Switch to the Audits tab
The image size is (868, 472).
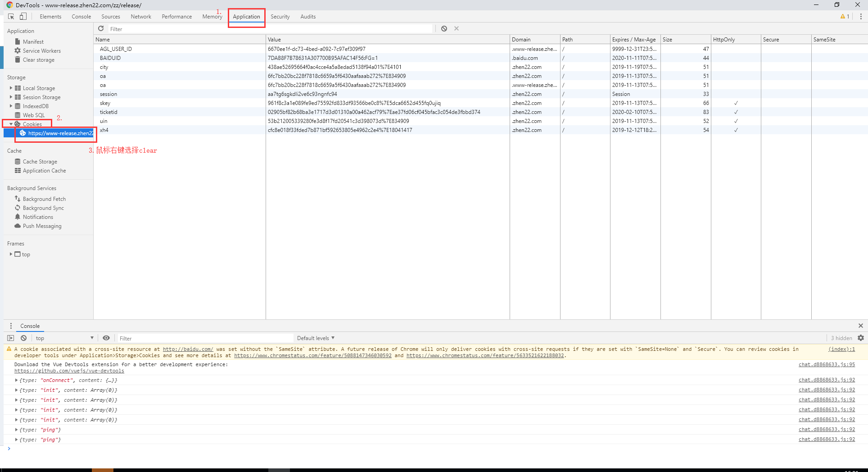pos(308,16)
